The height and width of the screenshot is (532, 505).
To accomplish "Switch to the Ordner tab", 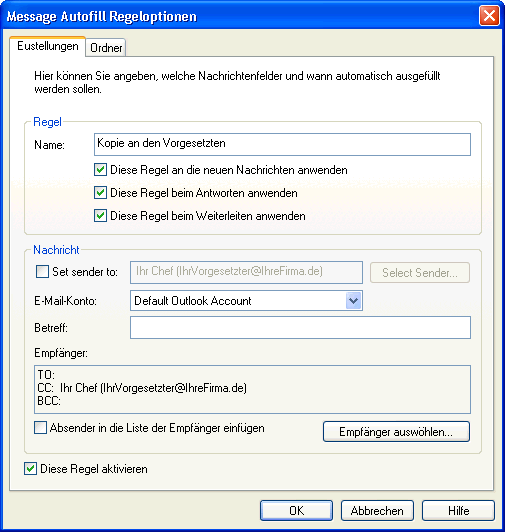I will tap(106, 48).
